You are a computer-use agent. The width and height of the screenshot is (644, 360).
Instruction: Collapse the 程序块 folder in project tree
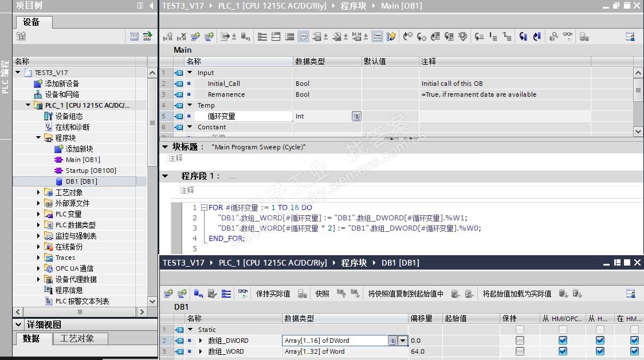pyautogui.click(x=38, y=137)
